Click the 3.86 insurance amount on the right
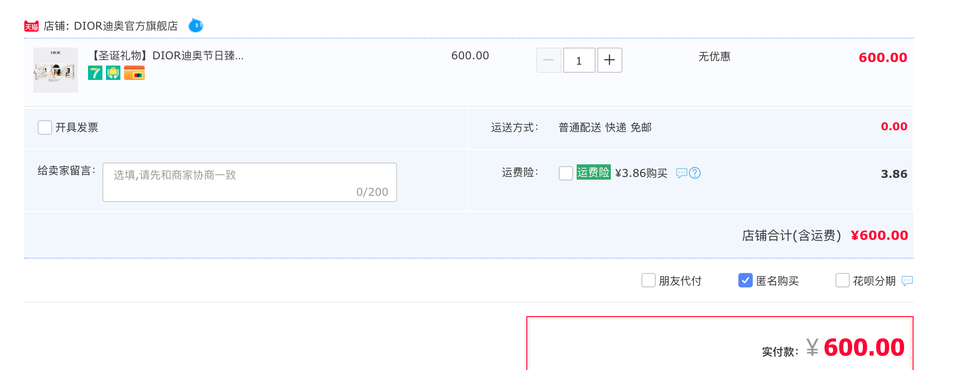The image size is (980, 370). (x=894, y=174)
